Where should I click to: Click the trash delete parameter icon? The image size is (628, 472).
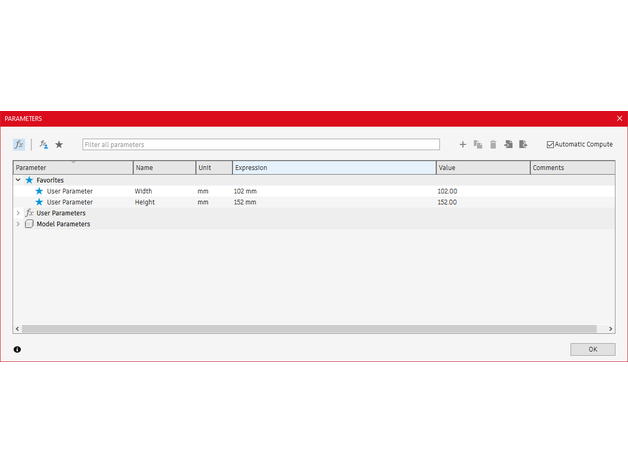pos(493,145)
